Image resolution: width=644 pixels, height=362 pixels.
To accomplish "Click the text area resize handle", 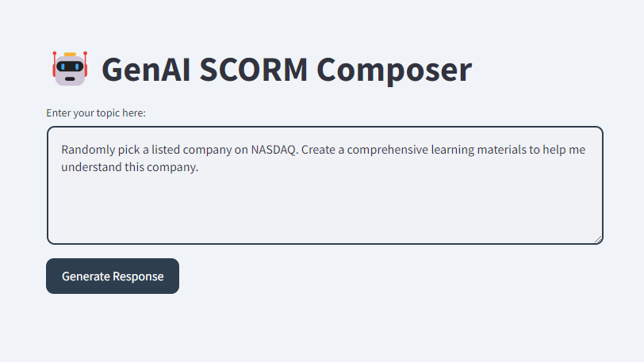I will (x=598, y=239).
